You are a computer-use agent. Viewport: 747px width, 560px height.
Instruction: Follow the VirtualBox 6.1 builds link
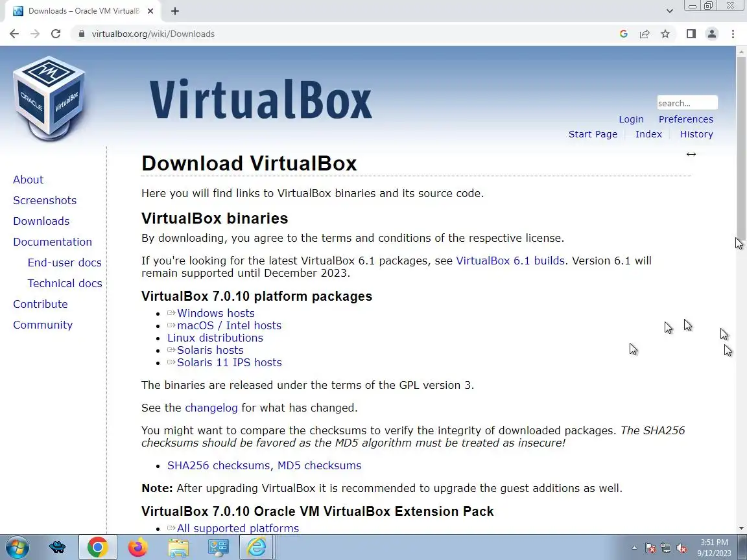coord(510,261)
